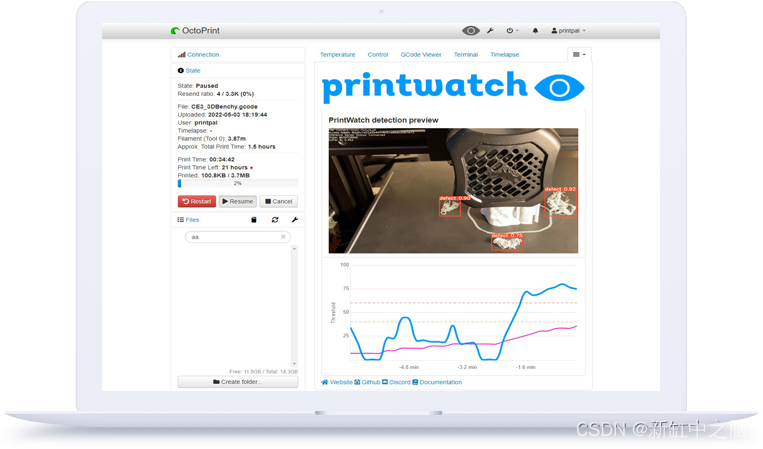This screenshot has width=763, height=449.
Task: Click the Create folder button
Action: click(x=238, y=382)
